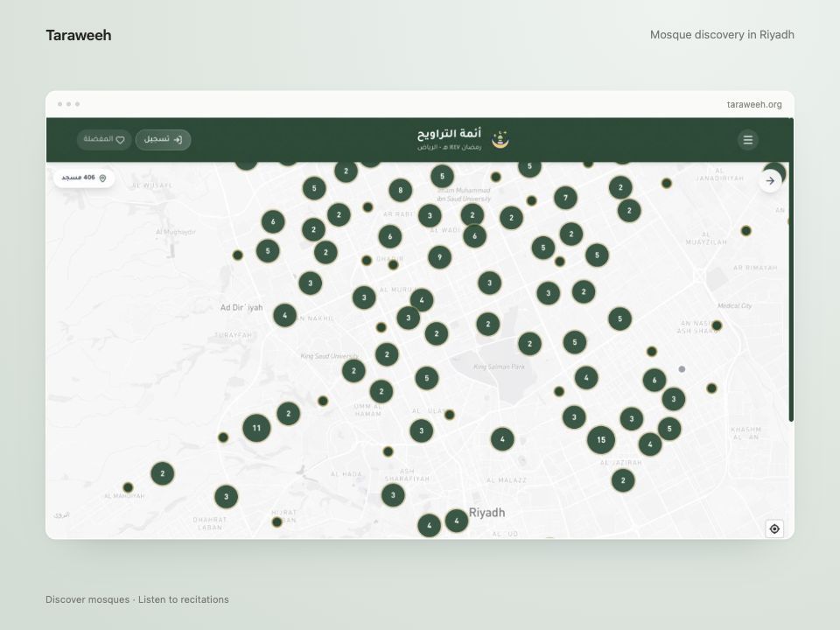
Task: Open the 2 cluster above AL MAHDIYAH
Action: [x=163, y=473]
